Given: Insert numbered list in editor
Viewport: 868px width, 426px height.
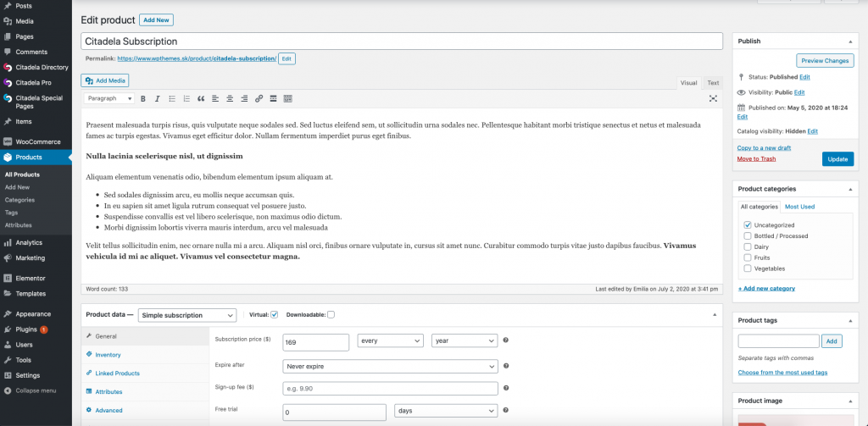Looking at the screenshot, I should [186, 98].
